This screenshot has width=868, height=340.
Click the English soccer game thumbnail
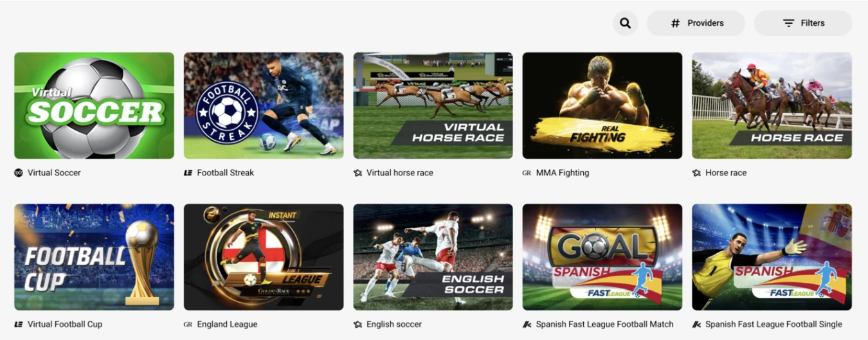tap(433, 257)
